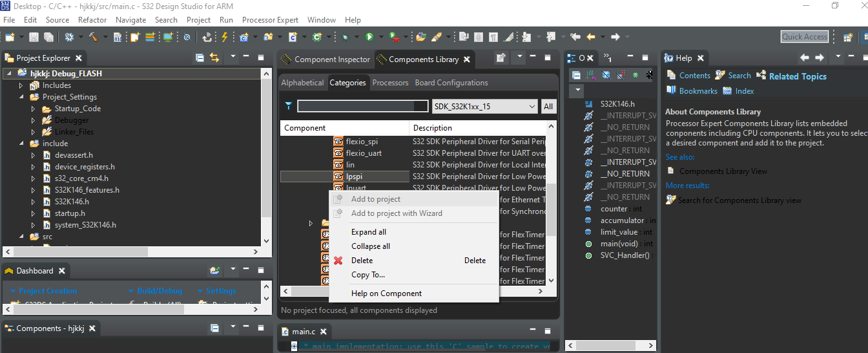Open the Processor Expert menu
868x353 pixels.
point(270,20)
